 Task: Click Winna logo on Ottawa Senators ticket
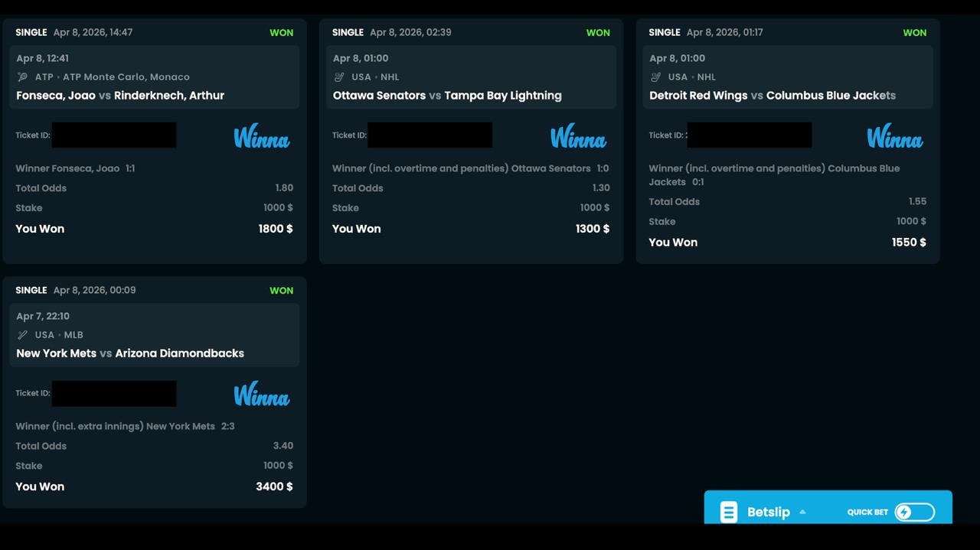pos(578,137)
